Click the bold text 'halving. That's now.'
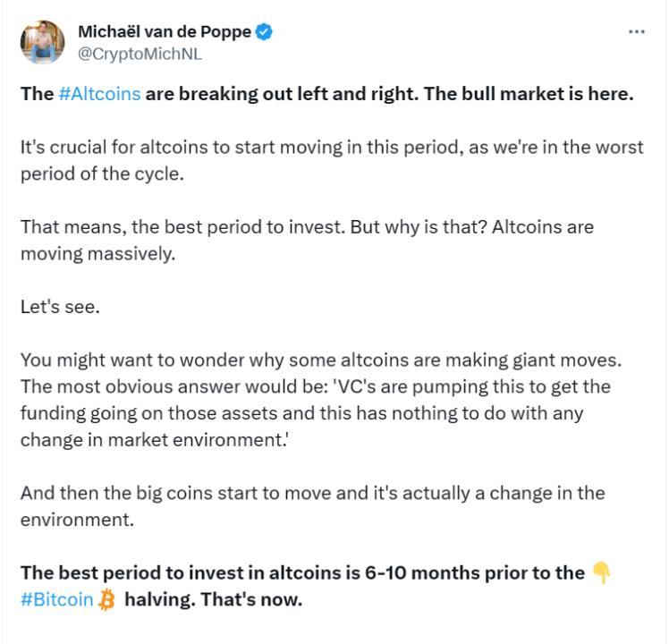The width and height of the screenshot is (669, 644). (x=213, y=600)
